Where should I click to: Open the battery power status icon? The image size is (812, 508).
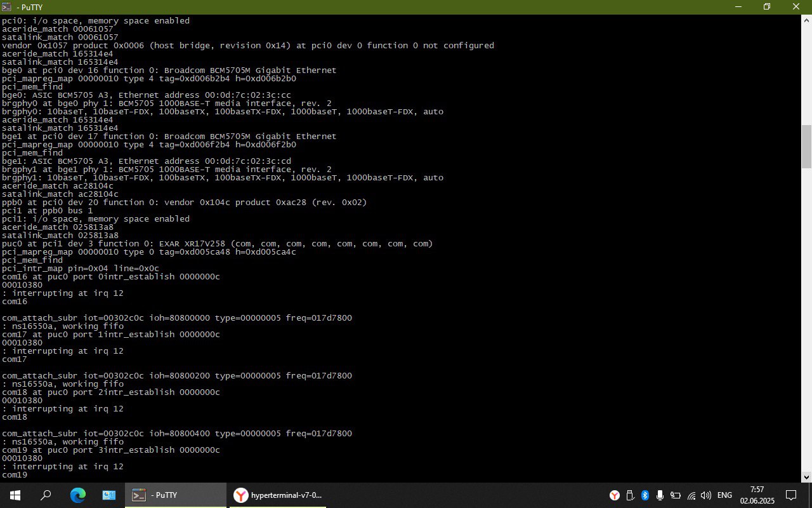click(676, 495)
